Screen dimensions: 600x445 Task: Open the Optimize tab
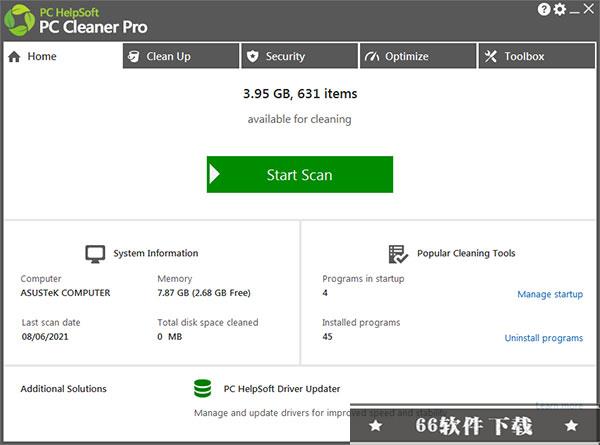tap(418, 56)
